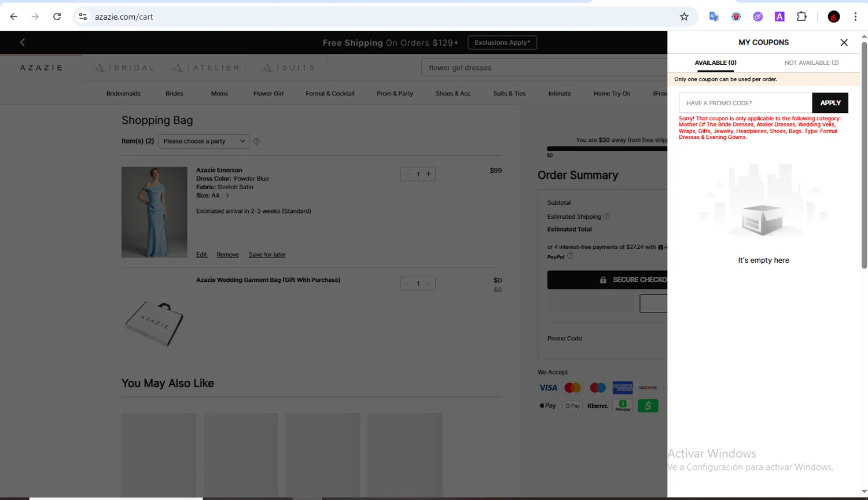Screen dimensions: 868x500
Task: Open the Google Translate extension icon
Action: (714, 17)
